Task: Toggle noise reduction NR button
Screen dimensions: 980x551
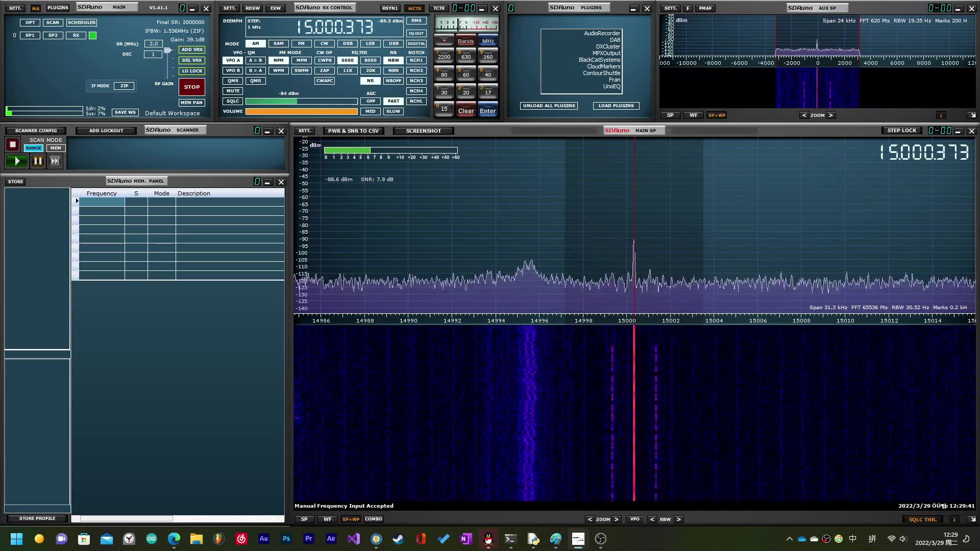Action: coord(371,81)
